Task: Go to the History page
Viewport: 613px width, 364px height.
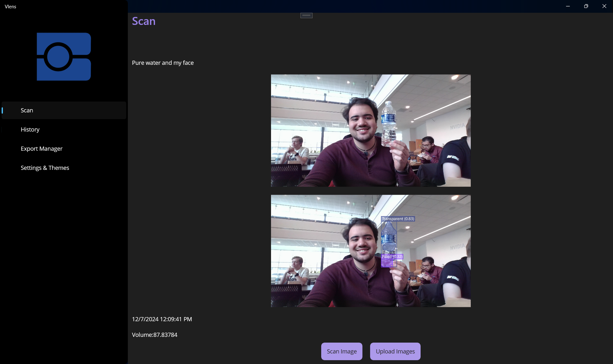Action: (30, 129)
